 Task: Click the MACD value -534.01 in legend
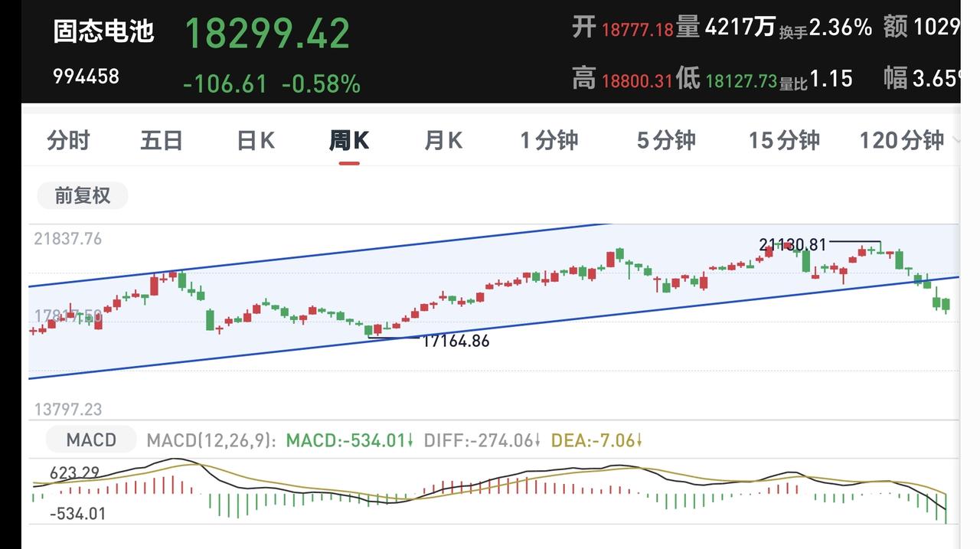pyautogui.click(x=349, y=440)
